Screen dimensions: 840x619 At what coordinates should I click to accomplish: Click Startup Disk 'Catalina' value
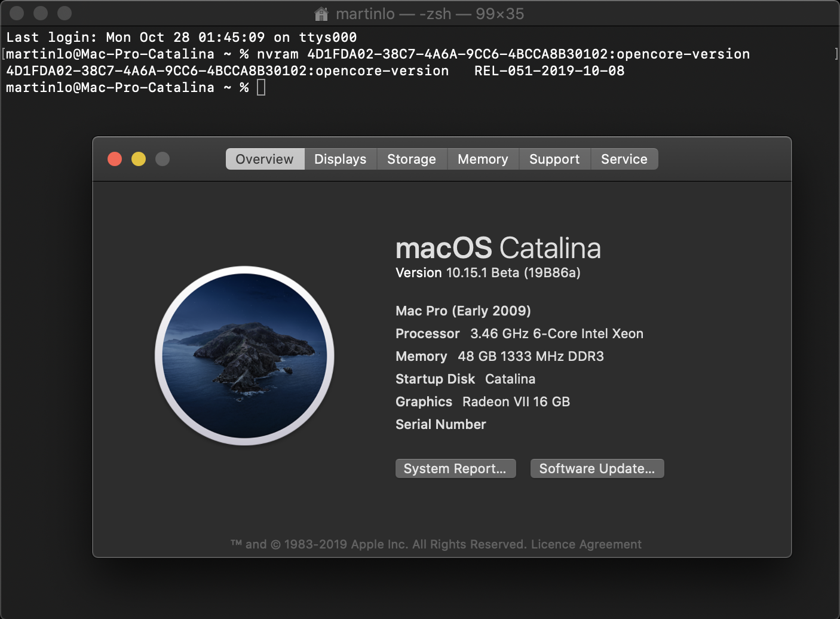pyautogui.click(x=510, y=379)
